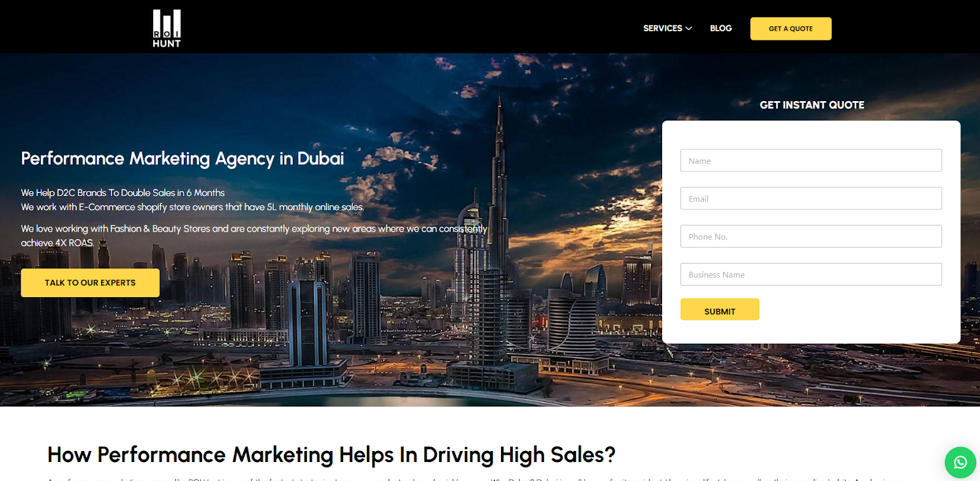The height and width of the screenshot is (481, 980).
Task: Click Talk To Our Experts button
Action: point(90,282)
